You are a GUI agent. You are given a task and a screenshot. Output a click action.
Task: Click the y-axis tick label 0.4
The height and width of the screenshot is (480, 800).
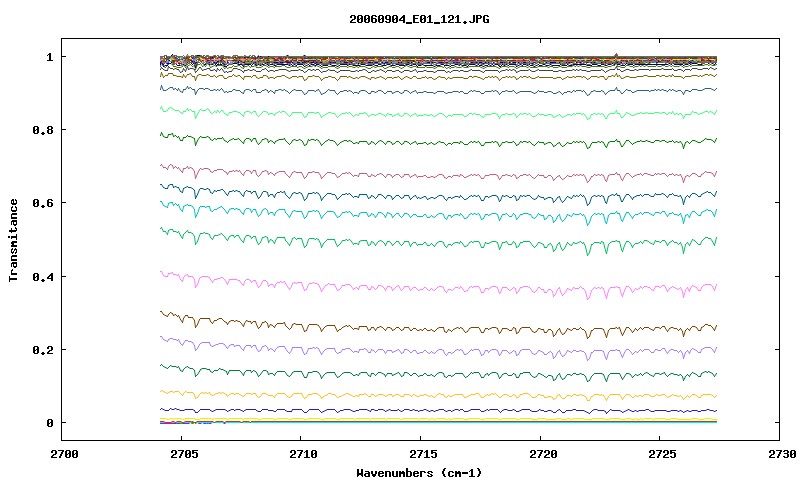point(43,277)
